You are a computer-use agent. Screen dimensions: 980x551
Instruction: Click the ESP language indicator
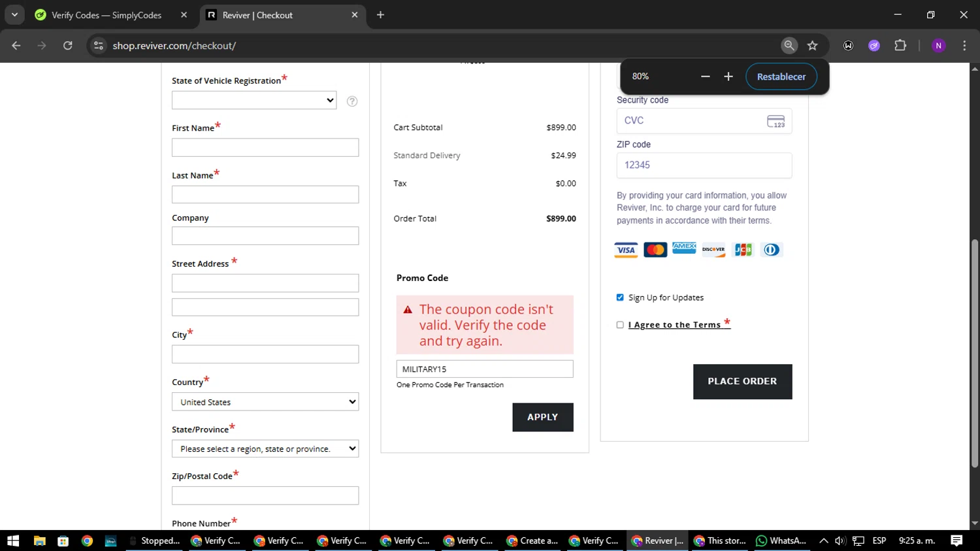[x=879, y=541]
